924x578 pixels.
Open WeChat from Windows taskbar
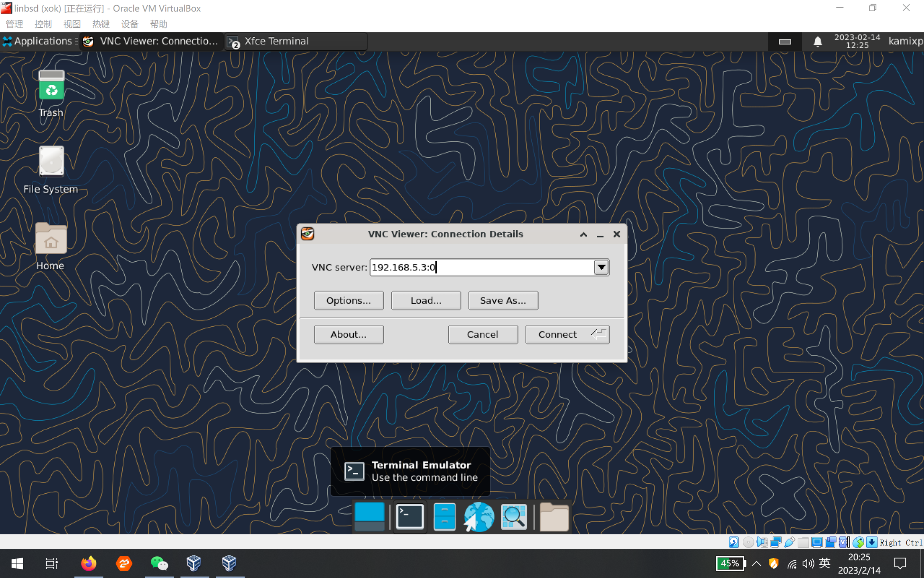[x=159, y=564]
